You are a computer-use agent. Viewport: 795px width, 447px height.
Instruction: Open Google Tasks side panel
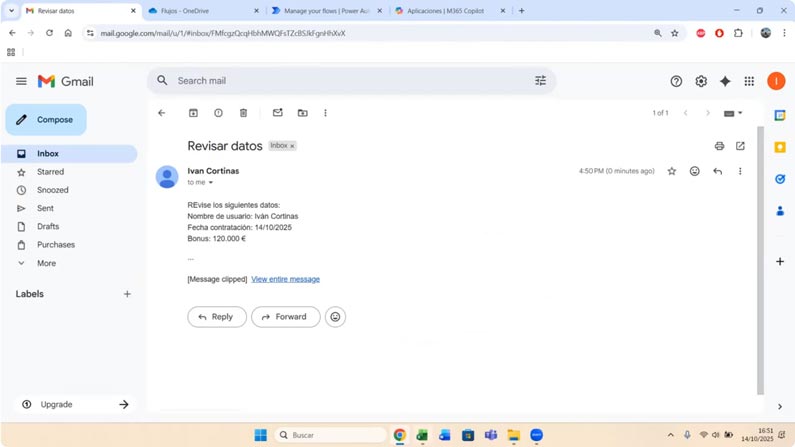pyautogui.click(x=780, y=179)
